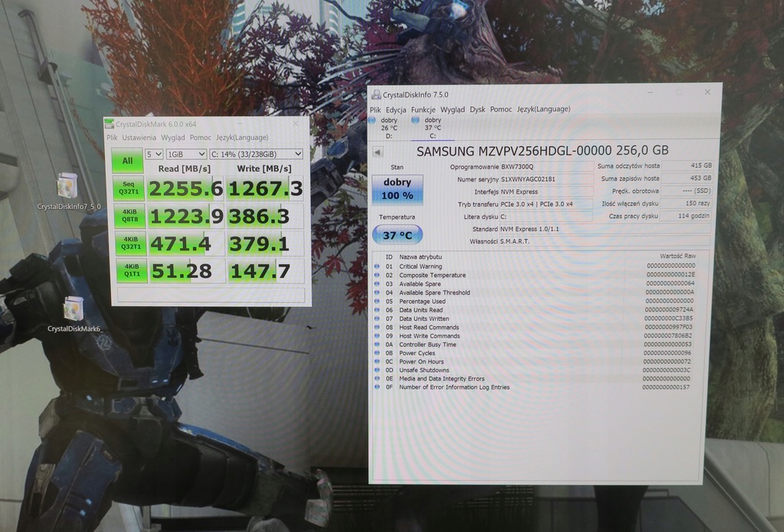Open Język(Language) menu in CrystalDiskMark
784x532 pixels.
click(242, 138)
